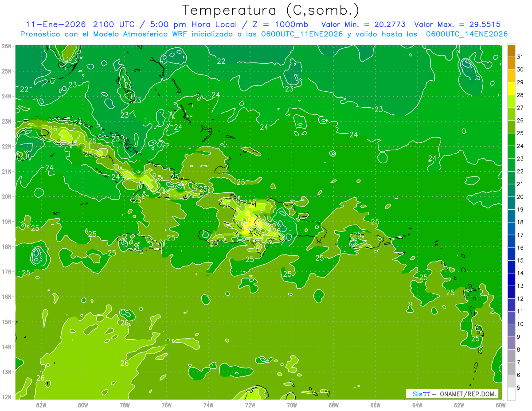Click the '18' color scale label

pos(520,222)
